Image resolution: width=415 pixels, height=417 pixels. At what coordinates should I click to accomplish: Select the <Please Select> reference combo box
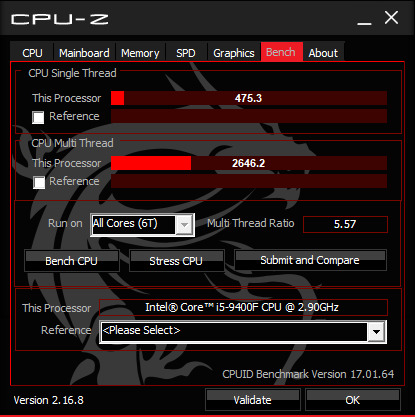point(243,332)
